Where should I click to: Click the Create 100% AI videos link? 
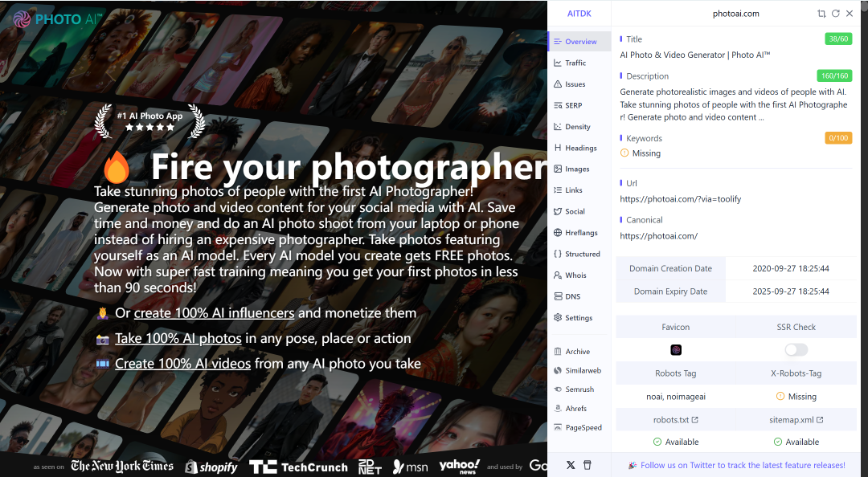click(182, 364)
